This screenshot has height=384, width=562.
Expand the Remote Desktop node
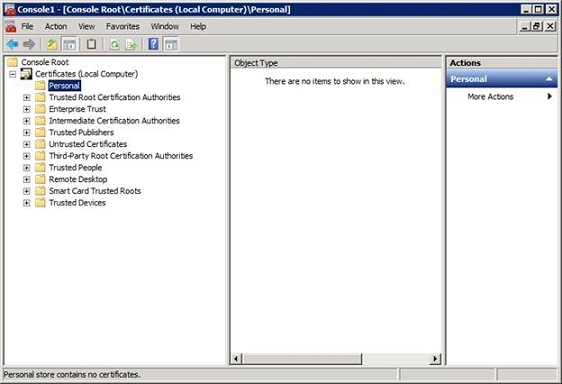coord(27,179)
